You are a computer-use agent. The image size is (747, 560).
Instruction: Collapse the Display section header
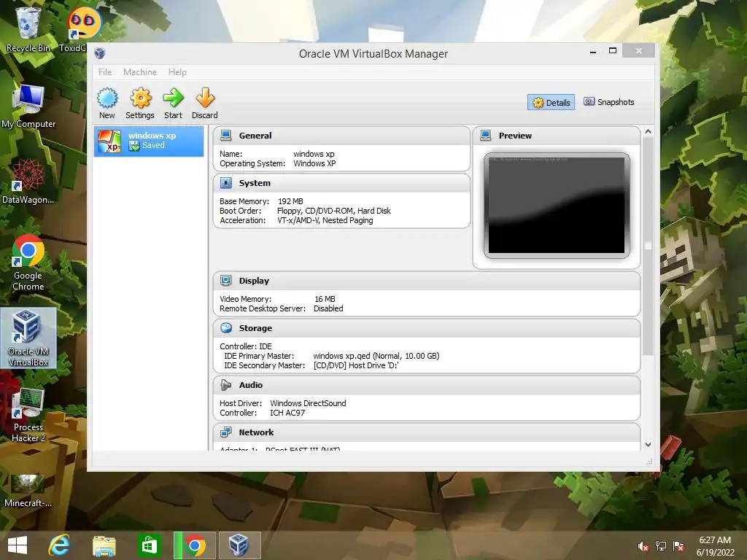(x=426, y=281)
